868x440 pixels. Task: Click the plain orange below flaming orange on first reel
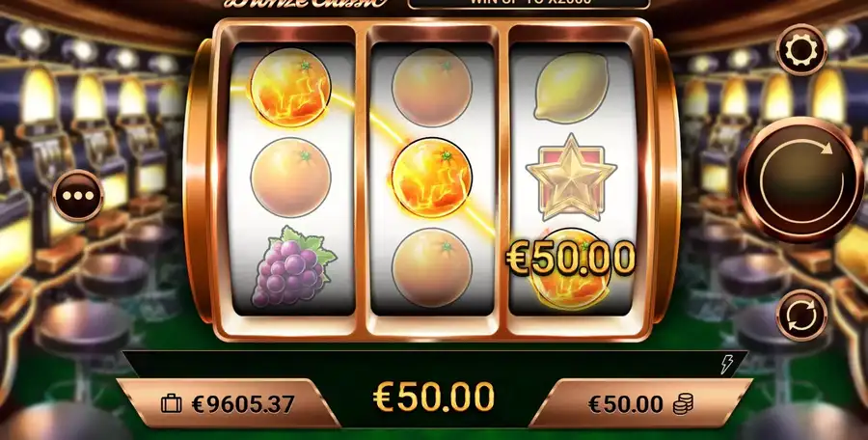(290, 178)
